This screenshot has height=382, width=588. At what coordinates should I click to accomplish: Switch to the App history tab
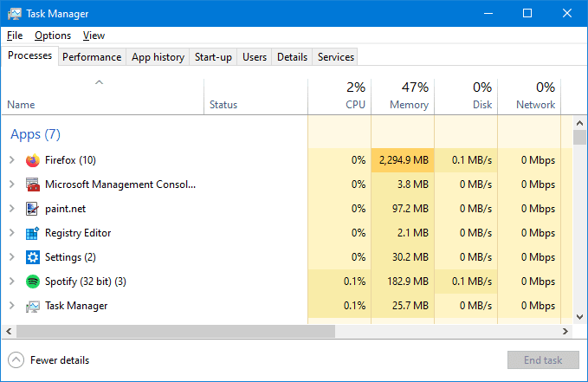tap(158, 57)
